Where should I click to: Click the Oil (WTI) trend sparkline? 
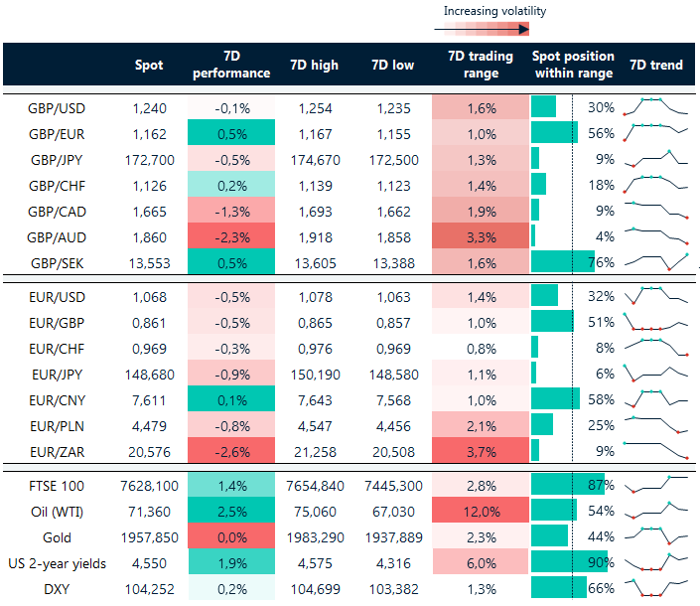(655, 511)
